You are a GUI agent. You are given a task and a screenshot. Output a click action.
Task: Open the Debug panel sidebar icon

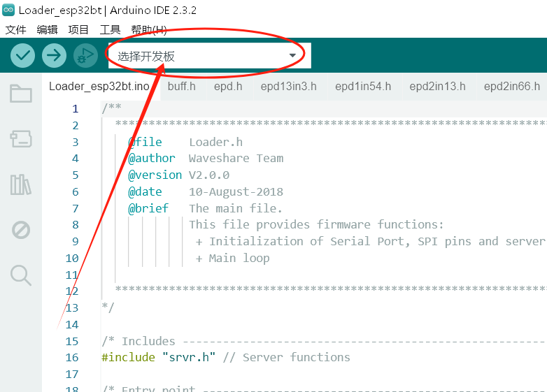[x=21, y=230]
